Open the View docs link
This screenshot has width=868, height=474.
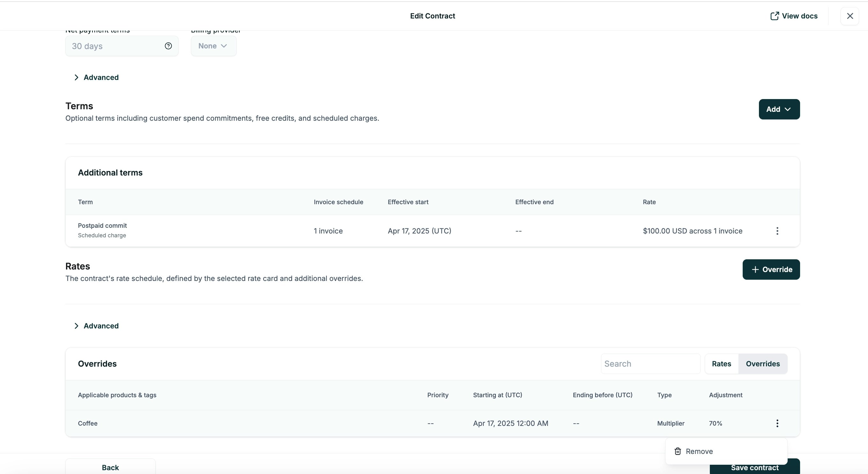(x=800, y=16)
